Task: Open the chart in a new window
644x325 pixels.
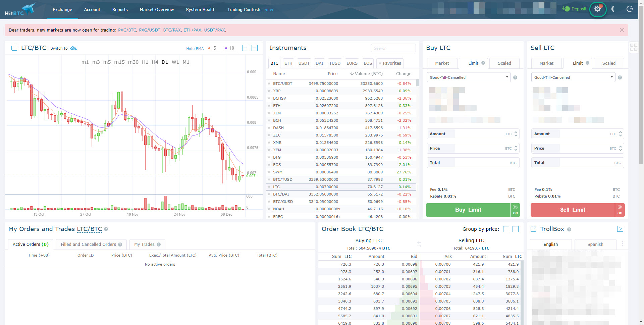Action: coord(14,48)
